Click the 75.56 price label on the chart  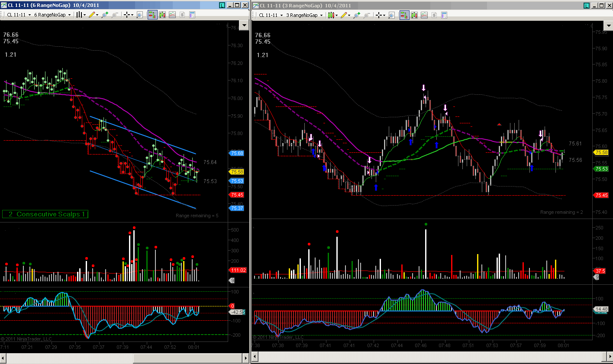(x=575, y=160)
